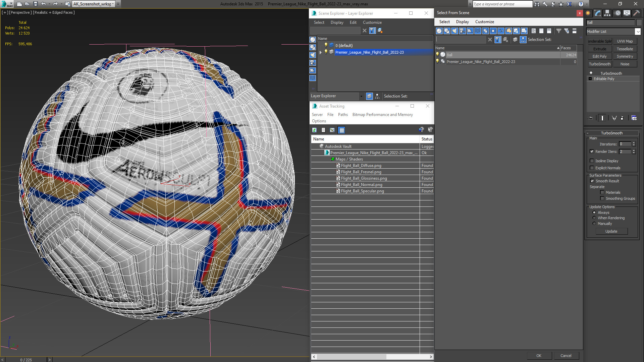
Task: Toggle the Render Iters checkbox
Action: tap(592, 152)
